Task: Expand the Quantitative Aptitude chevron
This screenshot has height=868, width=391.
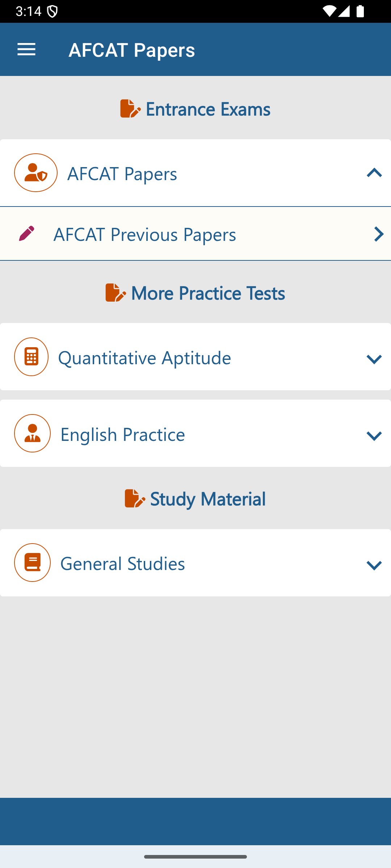Action: (x=374, y=359)
